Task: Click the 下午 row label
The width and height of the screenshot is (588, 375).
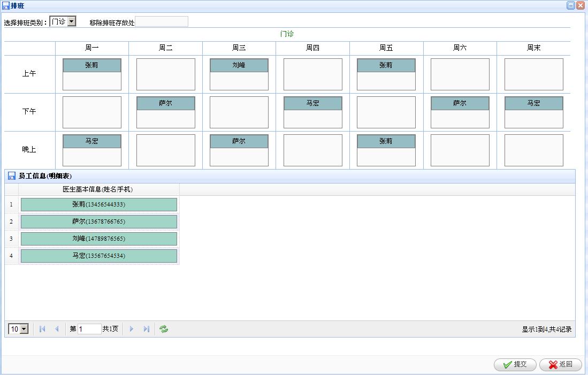Action: [x=29, y=111]
